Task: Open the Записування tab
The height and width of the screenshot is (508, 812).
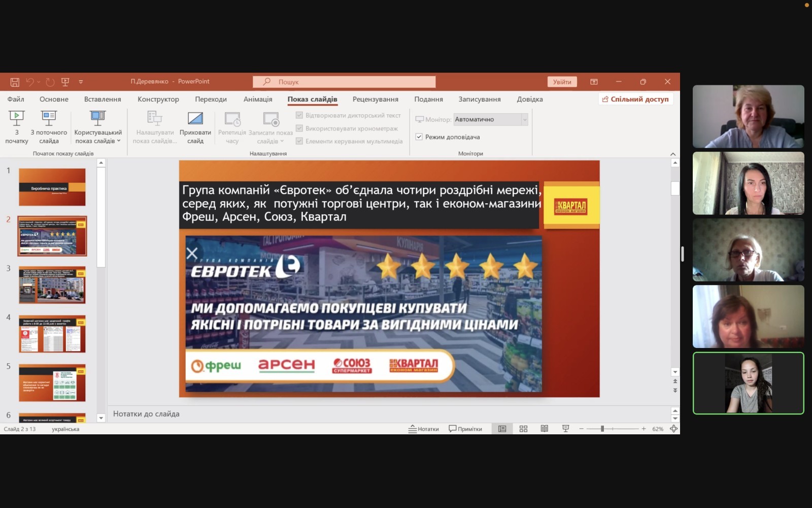Action: [x=480, y=99]
